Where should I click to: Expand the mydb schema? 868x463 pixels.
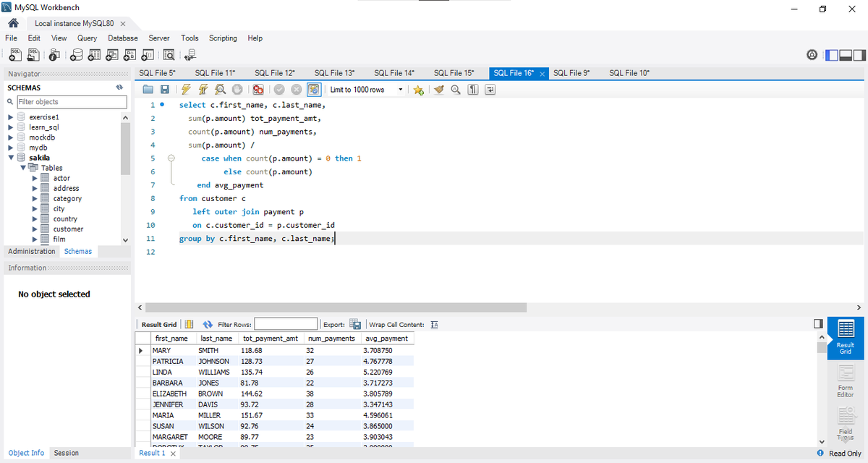pos(10,148)
